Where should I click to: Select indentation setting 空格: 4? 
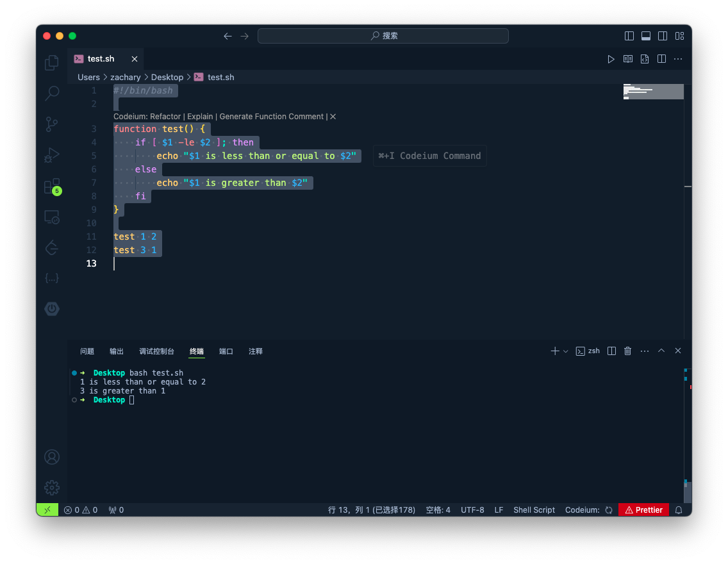tap(438, 510)
